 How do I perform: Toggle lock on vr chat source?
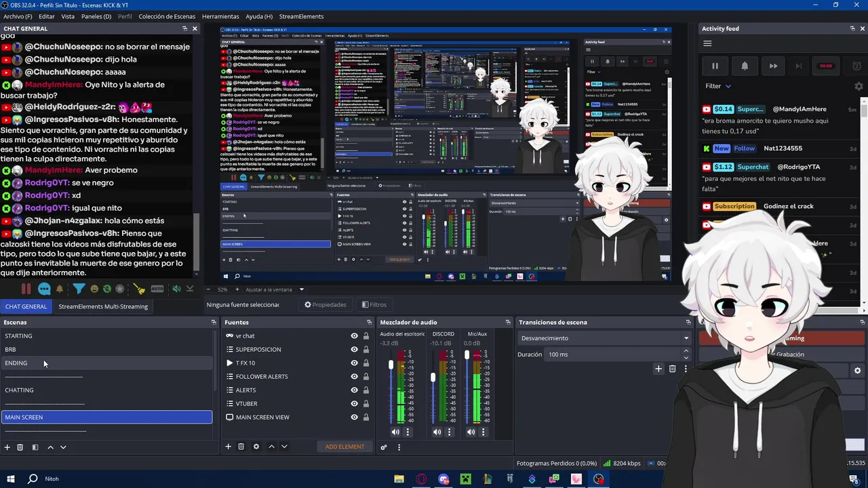pyautogui.click(x=366, y=335)
